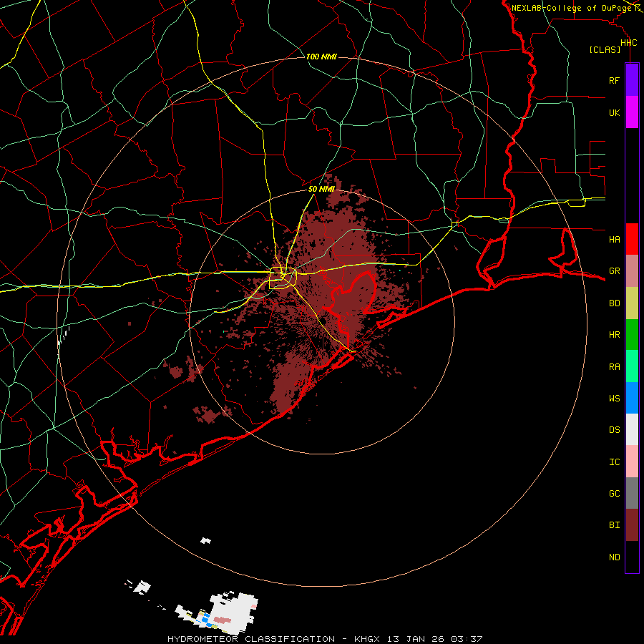644x644 pixels.
Task: Click the UK legend label
Action: (x=614, y=112)
